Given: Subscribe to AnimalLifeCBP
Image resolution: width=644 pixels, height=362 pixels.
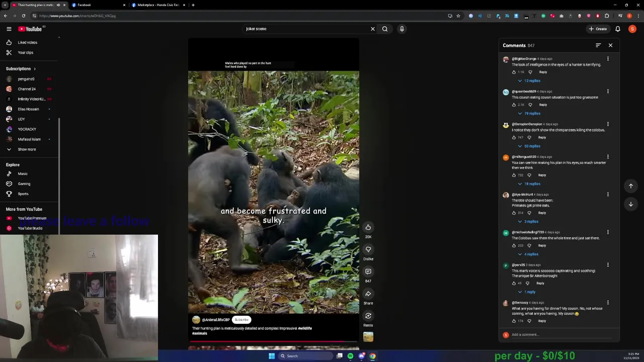Looking at the screenshot, I should click(242, 320).
